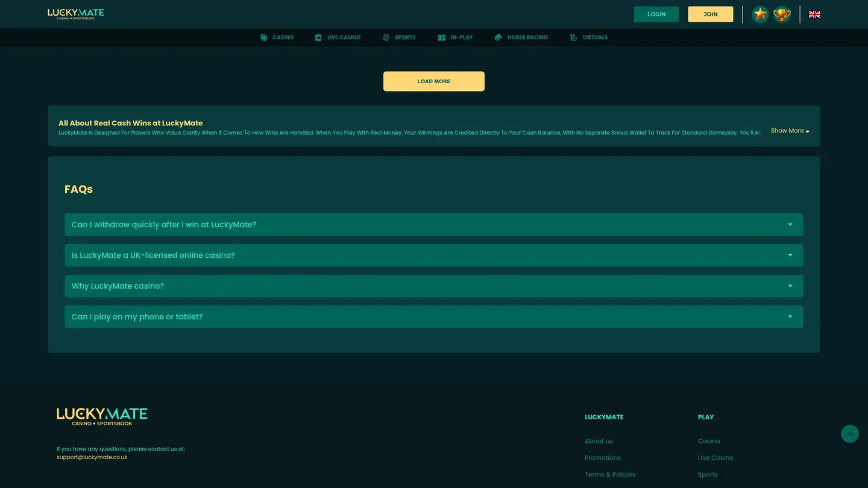Click the In-Play scoreboard icon
The height and width of the screenshot is (488, 868).
pyautogui.click(x=442, y=37)
